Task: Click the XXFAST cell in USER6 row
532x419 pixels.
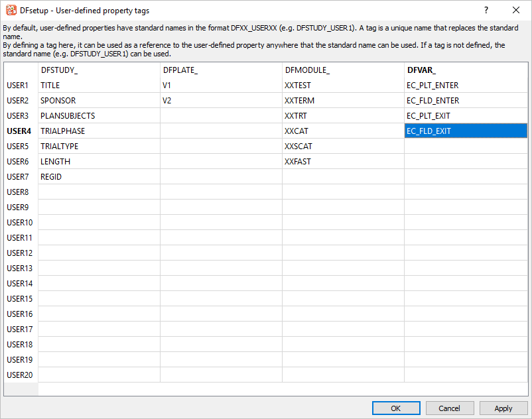Action: click(343, 162)
